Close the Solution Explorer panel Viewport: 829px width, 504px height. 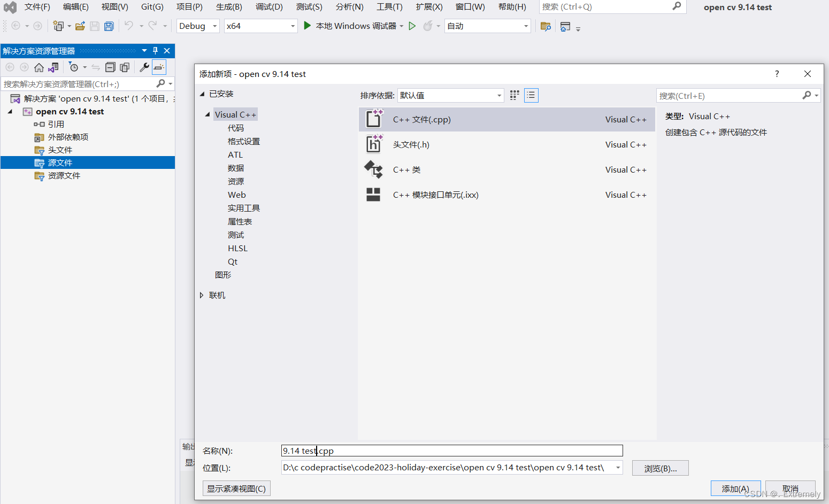[167, 51]
